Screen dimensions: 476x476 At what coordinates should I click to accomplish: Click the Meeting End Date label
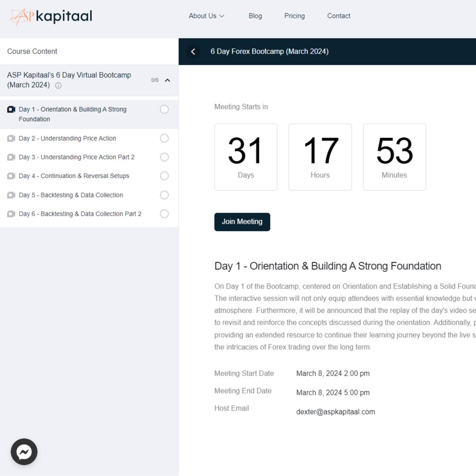coord(243,390)
